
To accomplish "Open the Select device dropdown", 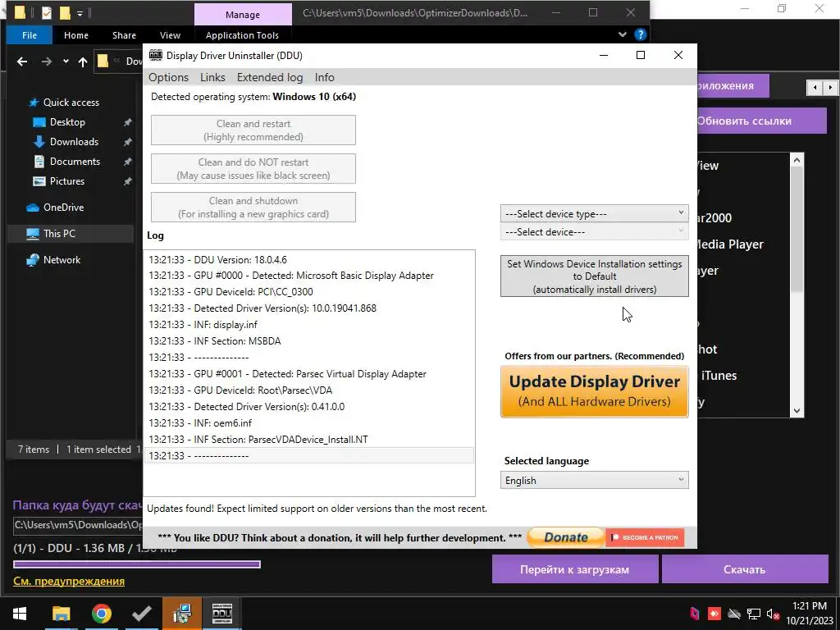I will (x=594, y=232).
